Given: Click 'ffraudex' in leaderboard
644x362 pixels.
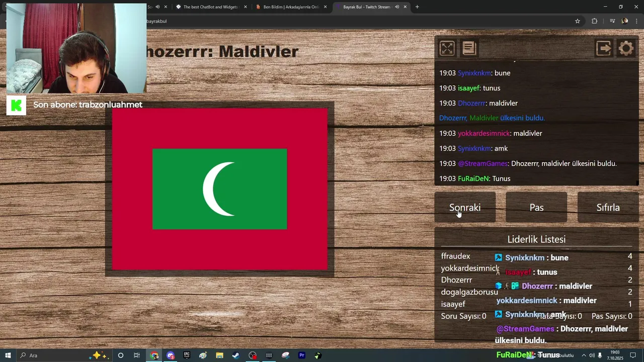Looking at the screenshot, I should 456,256.
